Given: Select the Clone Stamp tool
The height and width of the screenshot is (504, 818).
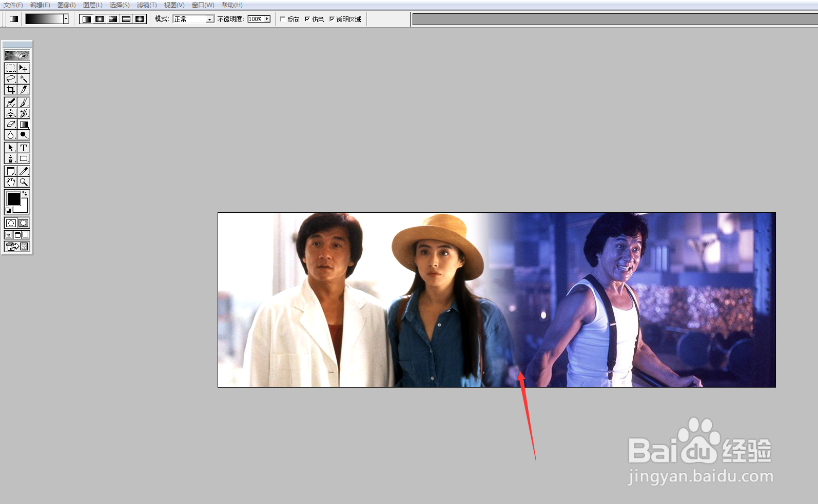Looking at the screenshot, I should tap(11, 113).
